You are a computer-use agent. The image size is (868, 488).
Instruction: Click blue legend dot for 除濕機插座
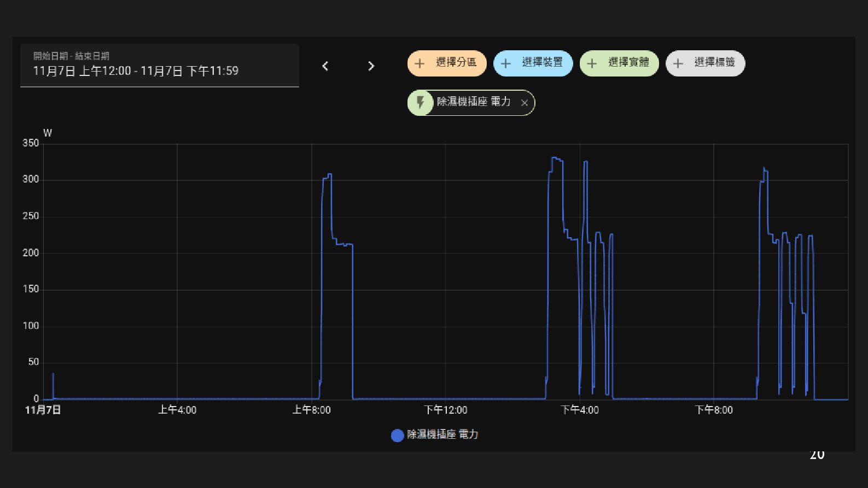[x=398, y=436]
